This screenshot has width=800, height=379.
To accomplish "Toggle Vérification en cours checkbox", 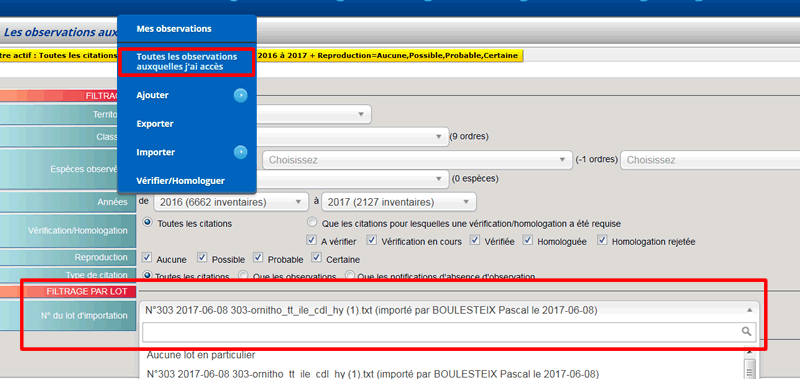I will [x=372, y=240].
